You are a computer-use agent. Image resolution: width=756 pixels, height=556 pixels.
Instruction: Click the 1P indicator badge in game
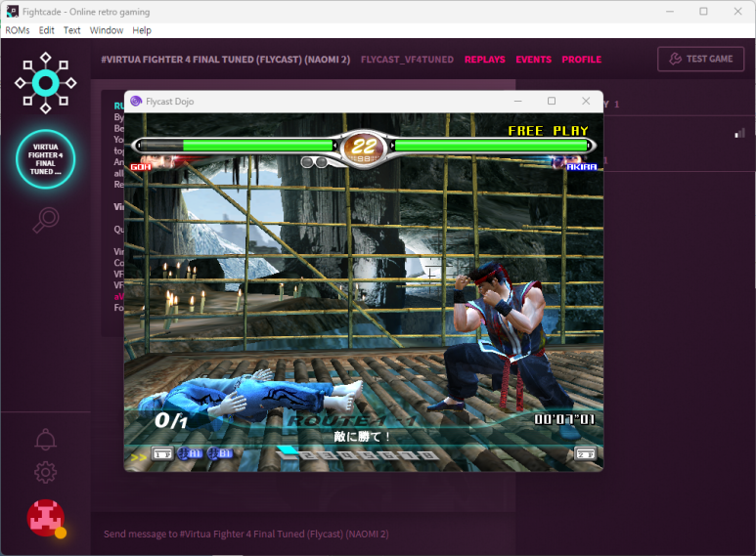click(162, 453)
